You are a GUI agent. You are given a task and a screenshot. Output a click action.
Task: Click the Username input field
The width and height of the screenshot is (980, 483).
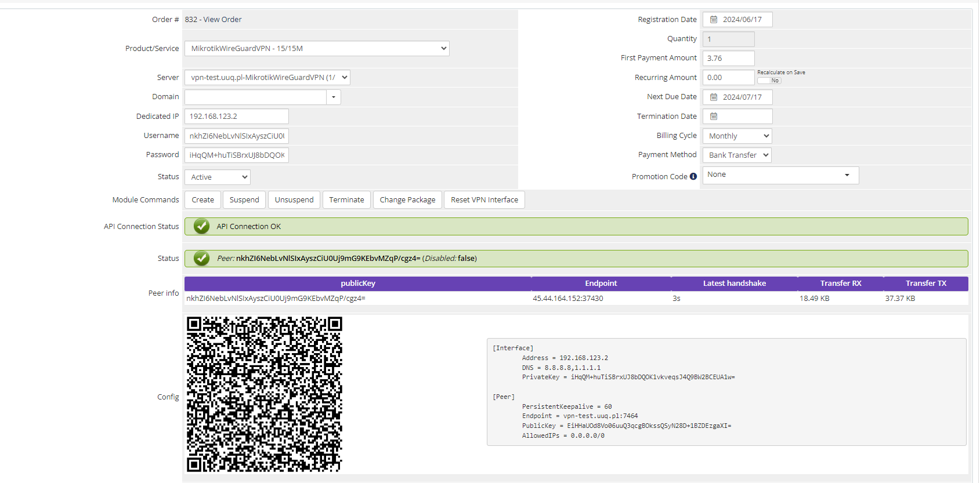[x=237, y=136]
